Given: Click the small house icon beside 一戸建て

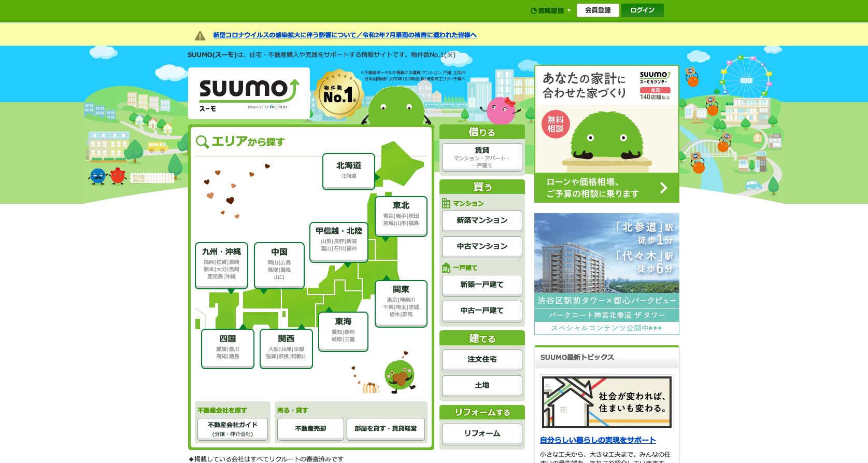Looking at the screenshot, I should (446, 268).
